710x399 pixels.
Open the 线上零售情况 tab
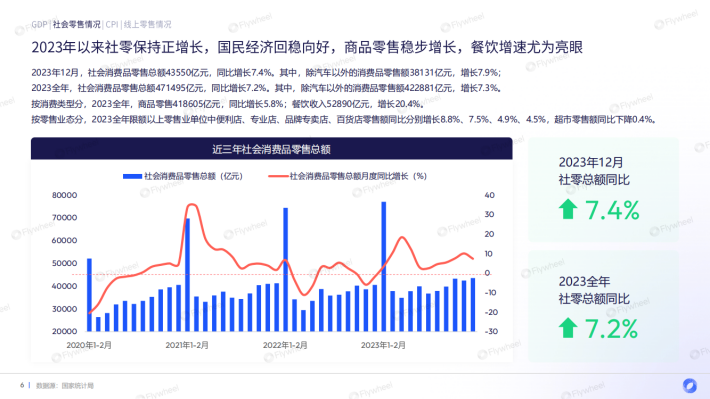[148, 24]
